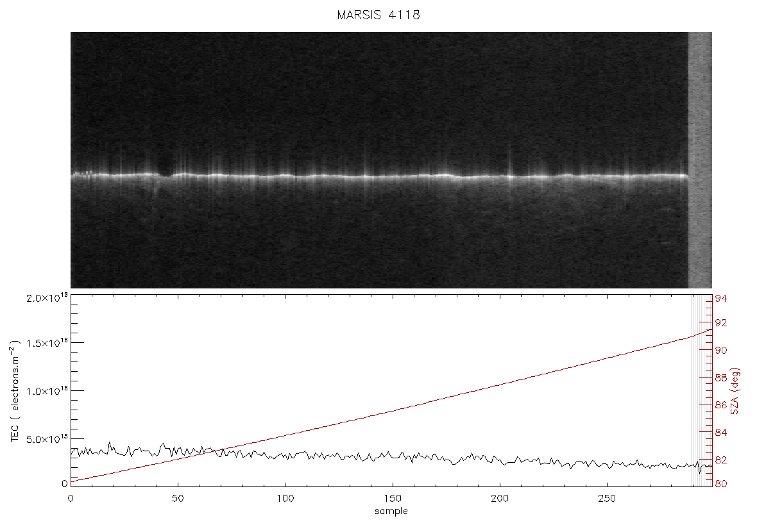Click the SZA axis value '88'
This screenshot has width=757, height=532.
point(721,378)
